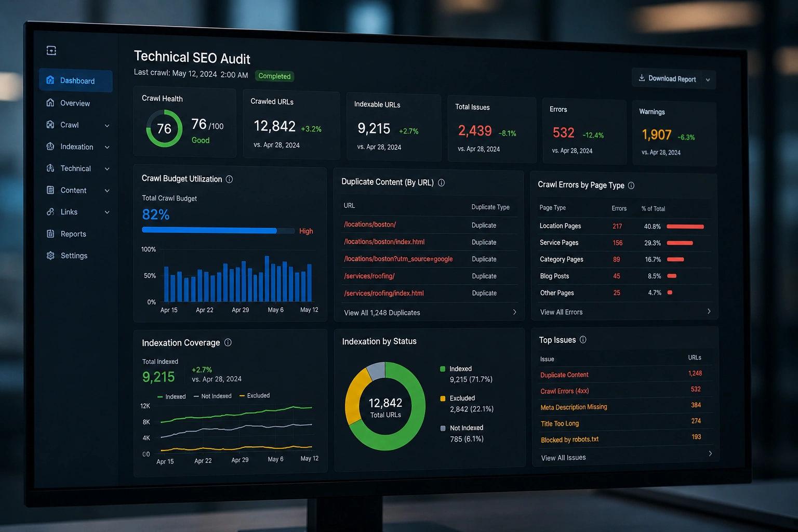Click the Crawl Health 76 circular gauge
The image size is (798, 532).
click(x=164, y=128)
